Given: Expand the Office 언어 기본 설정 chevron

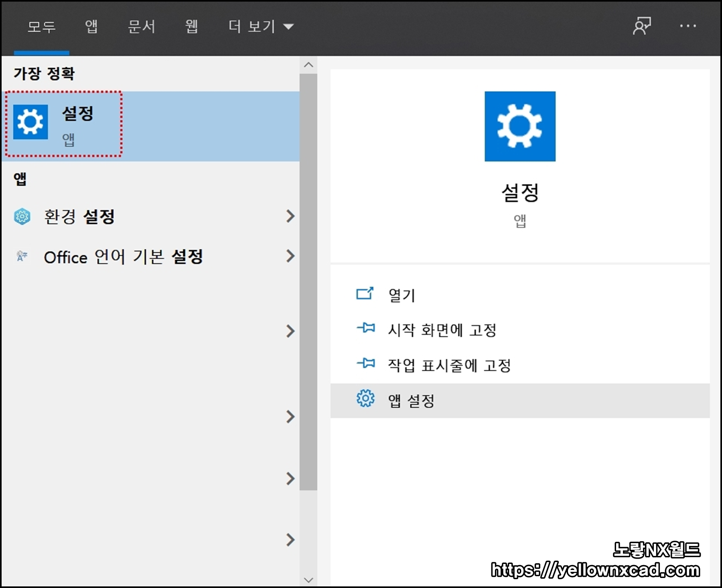Looking at the screenshot, I should coord(290,257).
